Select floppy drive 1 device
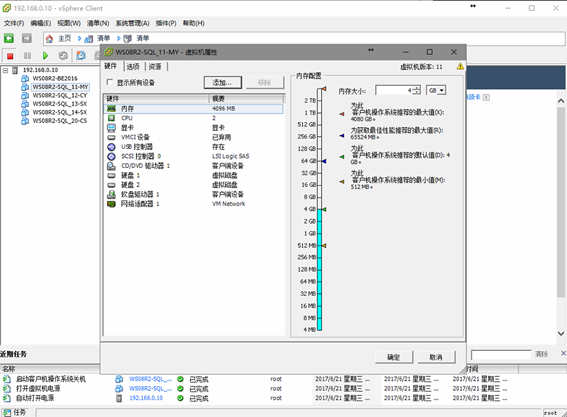567x417 pixels. point(193,194)
